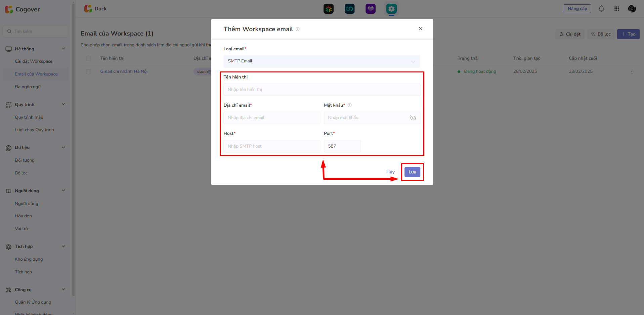Image resolution: width=644 pixels, height=315 pixels.
Task: Click the info icon beside Mật khẩu
Action: [350, 105]
